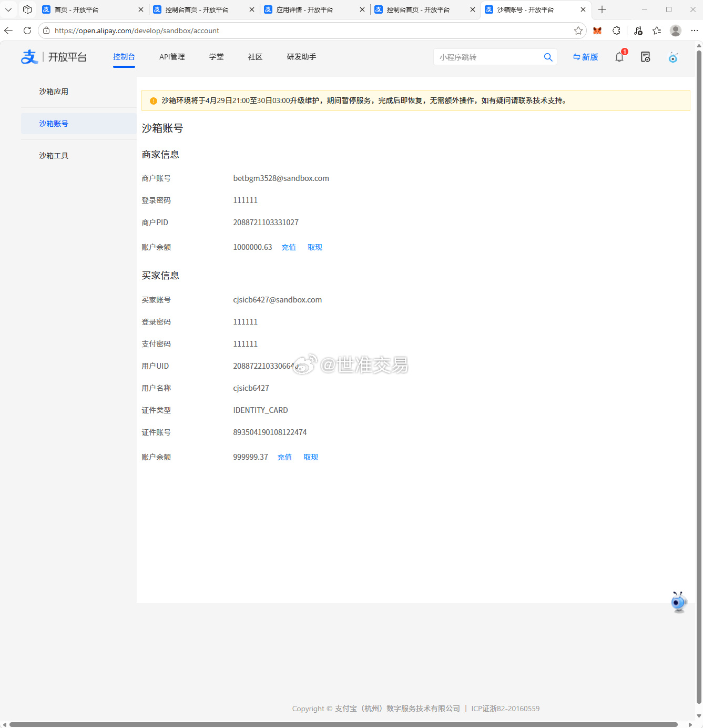Click the maintenance notice warning icon

click(x=154, y=101)
